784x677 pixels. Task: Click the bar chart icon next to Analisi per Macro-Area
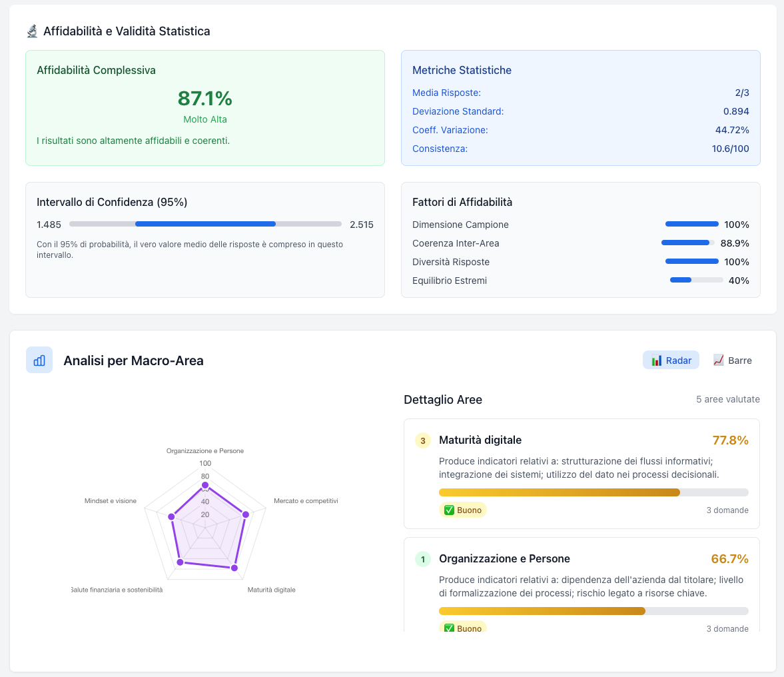(39, 360)
